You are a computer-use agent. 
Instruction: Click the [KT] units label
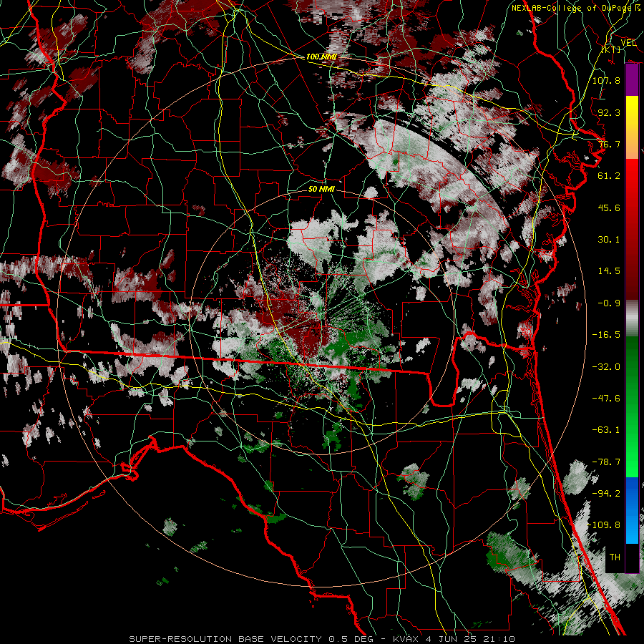coord(611,49)
